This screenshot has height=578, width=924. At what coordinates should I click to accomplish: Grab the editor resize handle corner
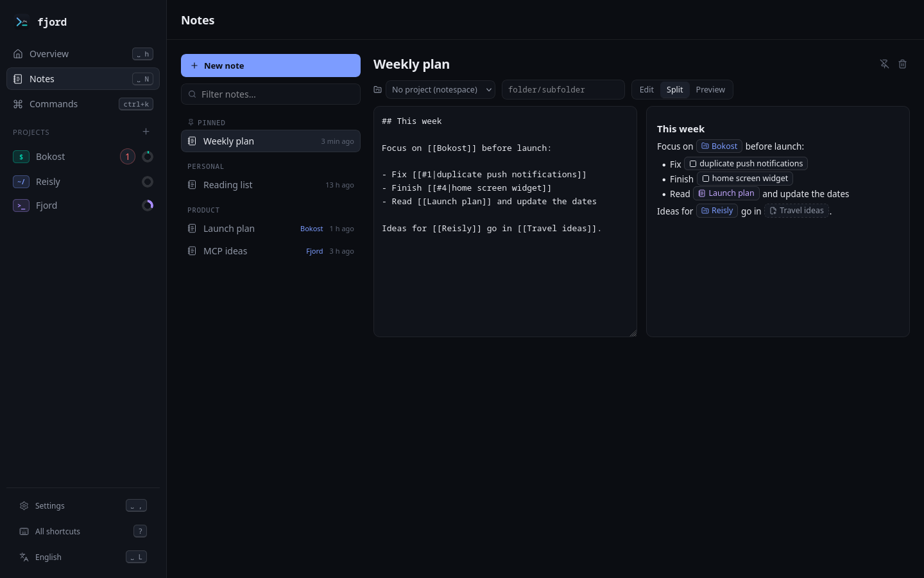click(633, 333)
